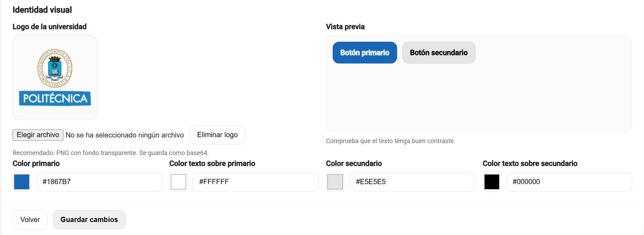Go back with the "Volver" button

click(30, 220)
